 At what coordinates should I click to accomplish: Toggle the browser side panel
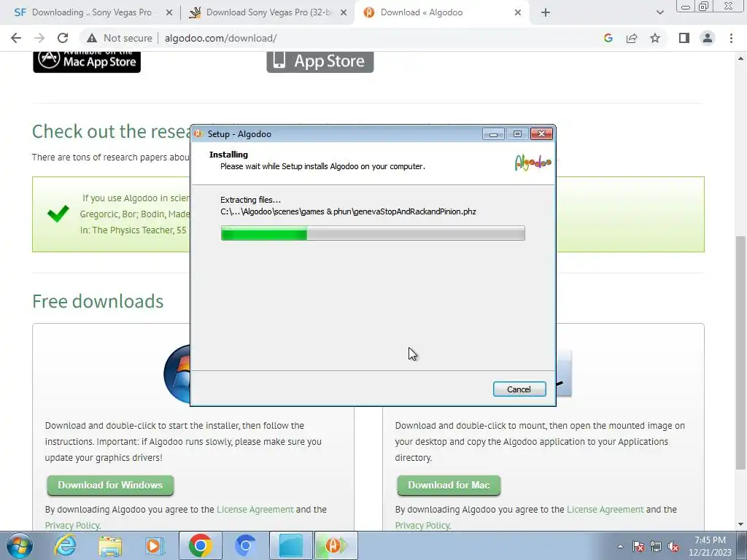(x=684, y=38)
